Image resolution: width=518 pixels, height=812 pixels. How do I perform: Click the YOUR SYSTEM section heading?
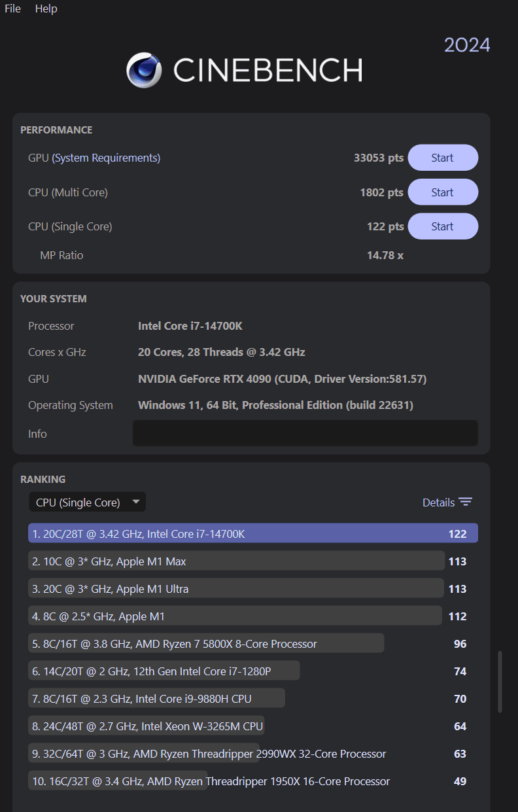coord(54,298)
